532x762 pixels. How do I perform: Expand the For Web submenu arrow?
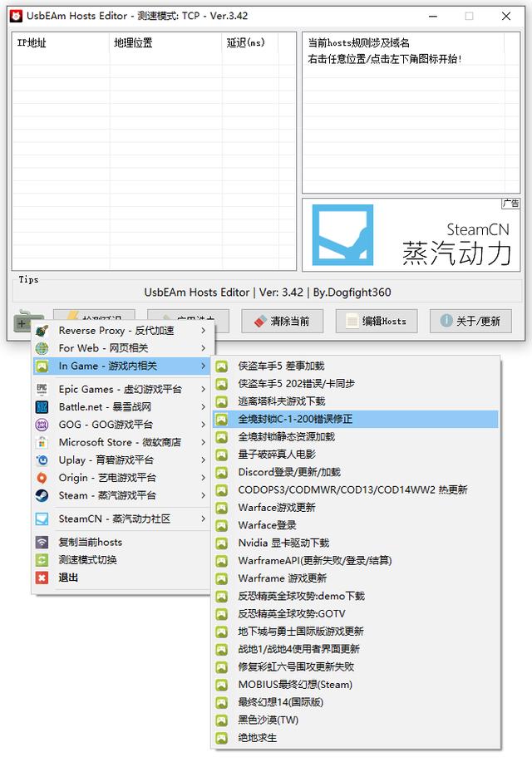point(204,348)
